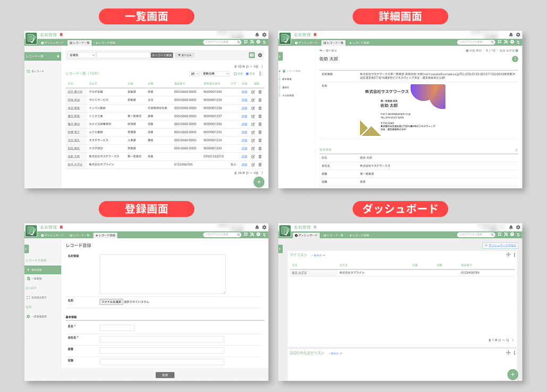Click the magnifier icon in the list screen search box

pyautogui.click(x=238, y=42)
